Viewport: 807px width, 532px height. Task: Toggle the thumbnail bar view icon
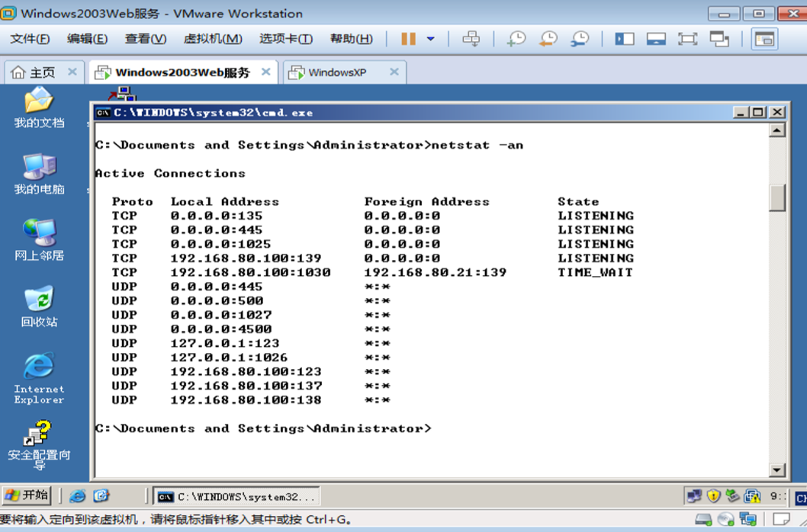656,39
